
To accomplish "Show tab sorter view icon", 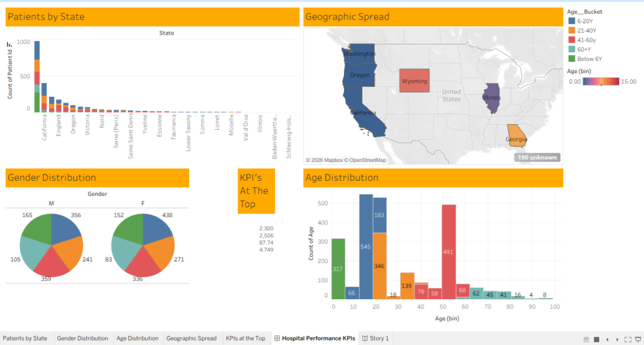I will tap(586, 339).
